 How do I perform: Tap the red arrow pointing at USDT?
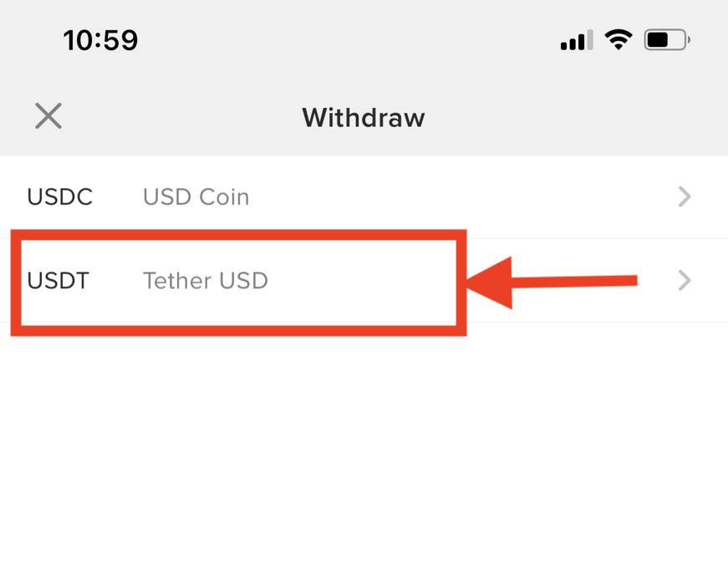(552, 282)
